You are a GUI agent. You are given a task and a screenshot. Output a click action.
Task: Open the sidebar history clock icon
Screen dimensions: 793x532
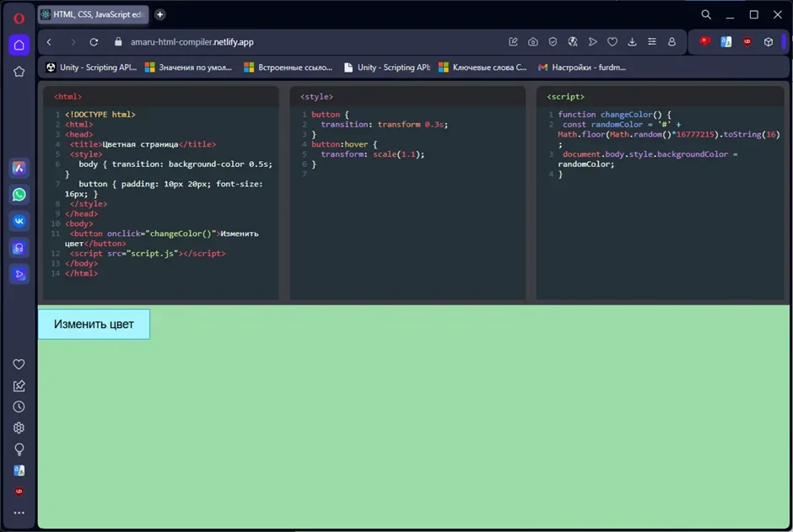[19, 406]
